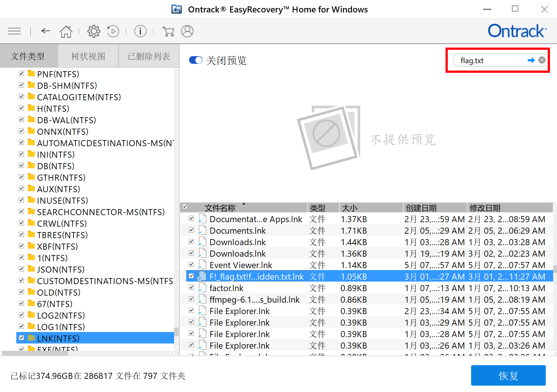Sort by the 类型 column header
Screen dimensions: 557x392
323,207
